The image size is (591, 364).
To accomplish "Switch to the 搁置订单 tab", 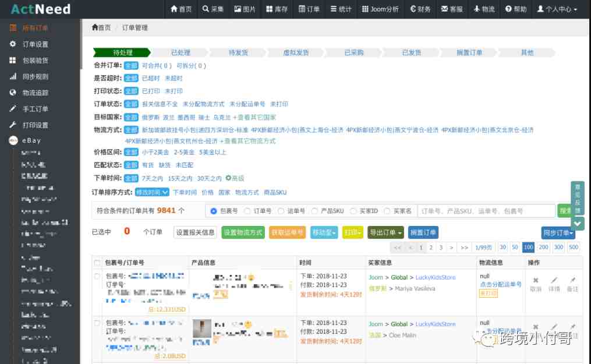I will coord(469,52).
